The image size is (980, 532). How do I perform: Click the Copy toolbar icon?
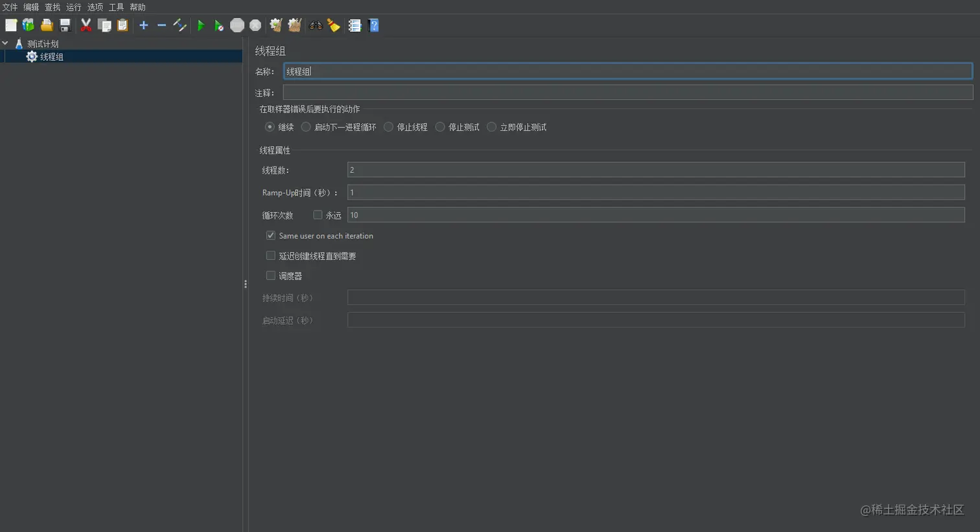[x=104, y=25]
